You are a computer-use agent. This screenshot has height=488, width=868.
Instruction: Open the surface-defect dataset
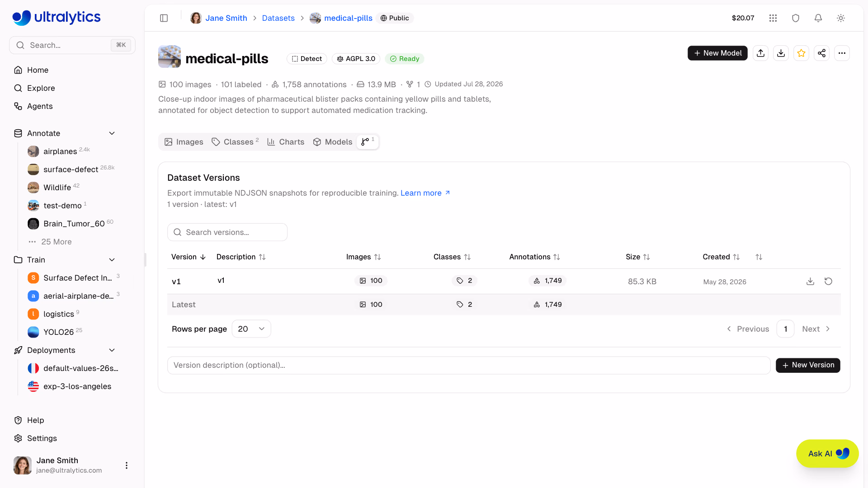pos(71,169)
